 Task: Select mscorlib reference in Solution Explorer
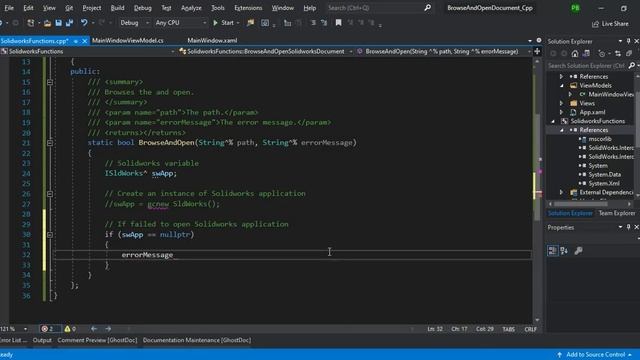pyautogui.click(x=600, y=139)
